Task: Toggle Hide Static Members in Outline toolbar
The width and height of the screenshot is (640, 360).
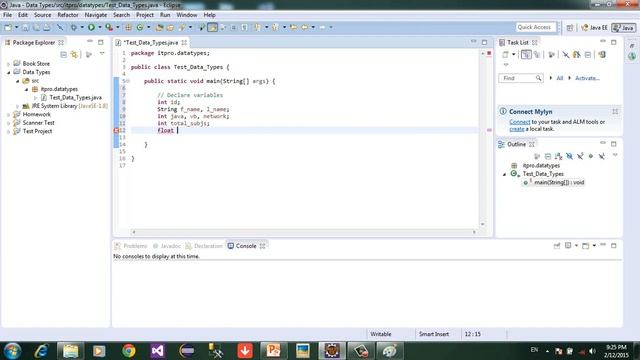Action: coord(580,156)
